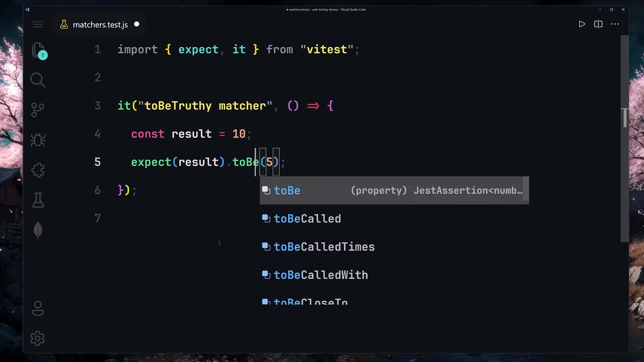644x362 pixels.
Task: Open the Explorer view in activity bar
Action: (x=38, y=50)
